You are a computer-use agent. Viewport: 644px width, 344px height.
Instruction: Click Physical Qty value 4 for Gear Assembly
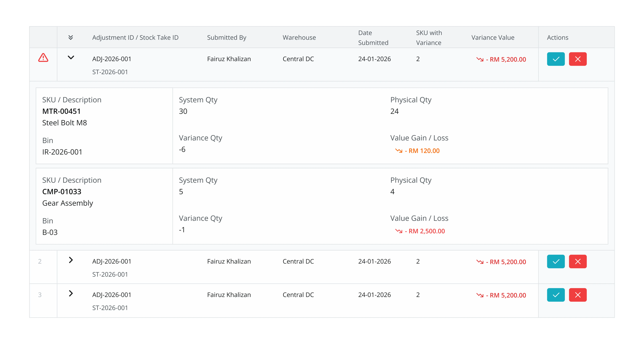click(x=393, y=192)
